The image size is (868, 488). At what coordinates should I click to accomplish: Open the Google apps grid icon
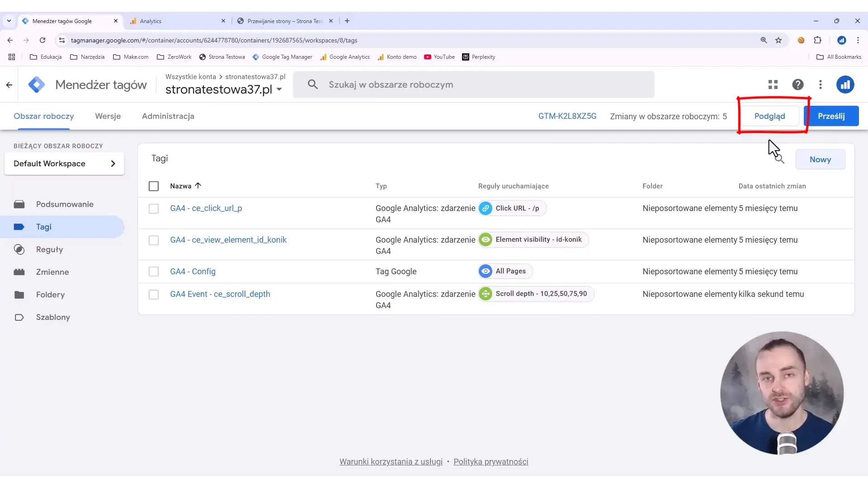point(773,84)
